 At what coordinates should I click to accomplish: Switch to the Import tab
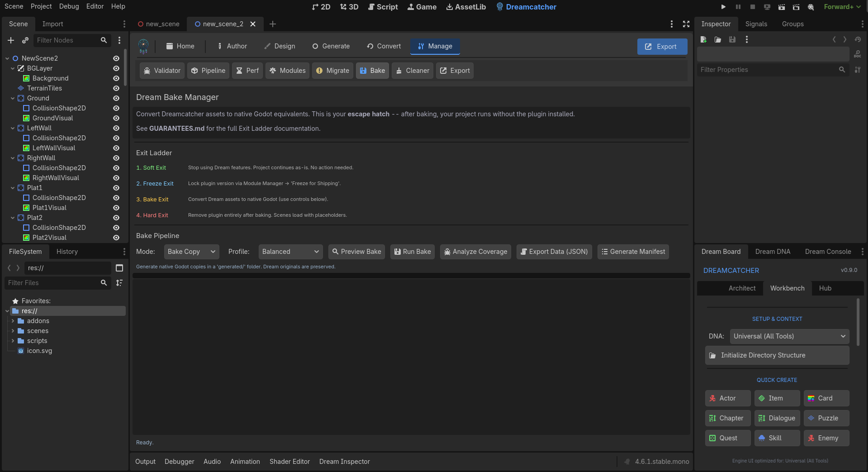click(52, 24)
